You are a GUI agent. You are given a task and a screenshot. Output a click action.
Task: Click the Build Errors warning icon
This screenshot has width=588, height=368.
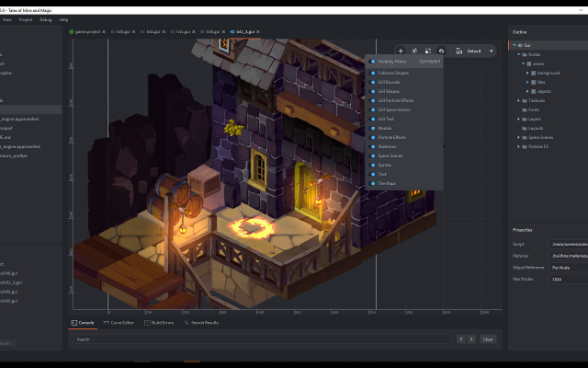[x=147, y=323]
